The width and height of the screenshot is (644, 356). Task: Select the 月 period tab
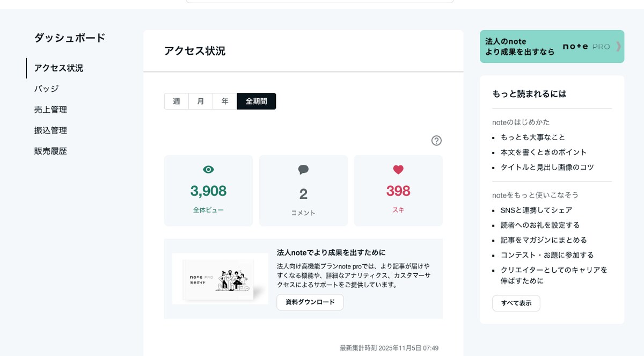(201, 101)
